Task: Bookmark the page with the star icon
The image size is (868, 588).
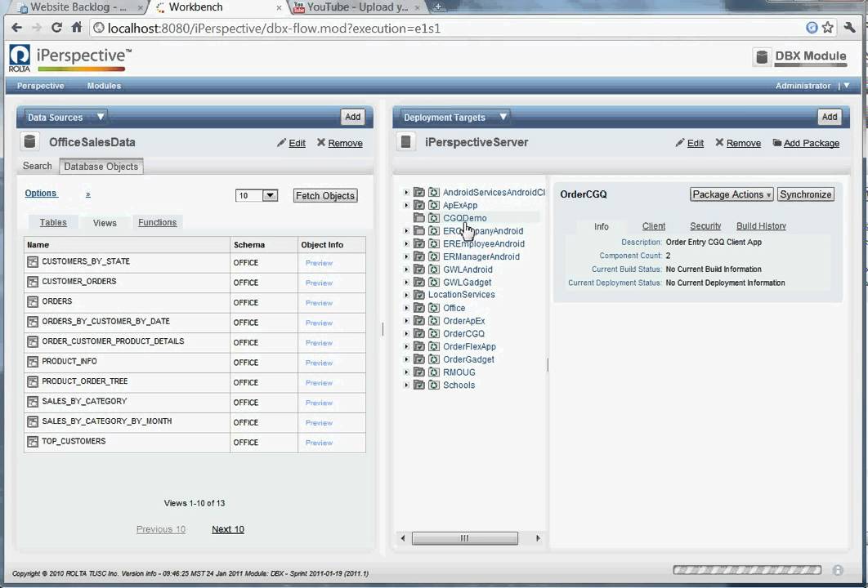Action: pos(828,28)
